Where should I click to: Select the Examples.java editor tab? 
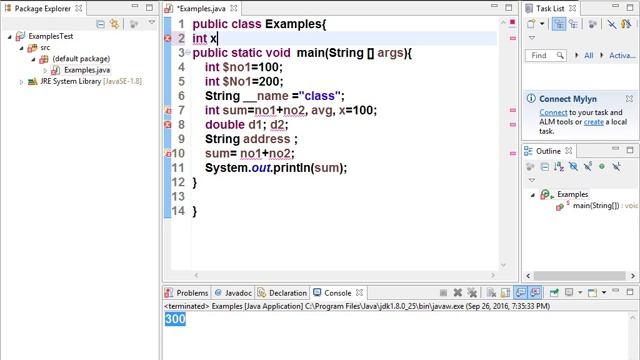(201, 8)
